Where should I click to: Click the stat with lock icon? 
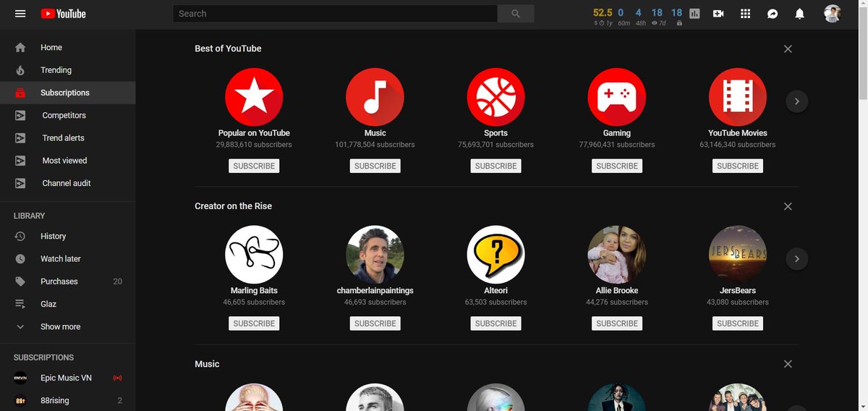coord(677,17)
